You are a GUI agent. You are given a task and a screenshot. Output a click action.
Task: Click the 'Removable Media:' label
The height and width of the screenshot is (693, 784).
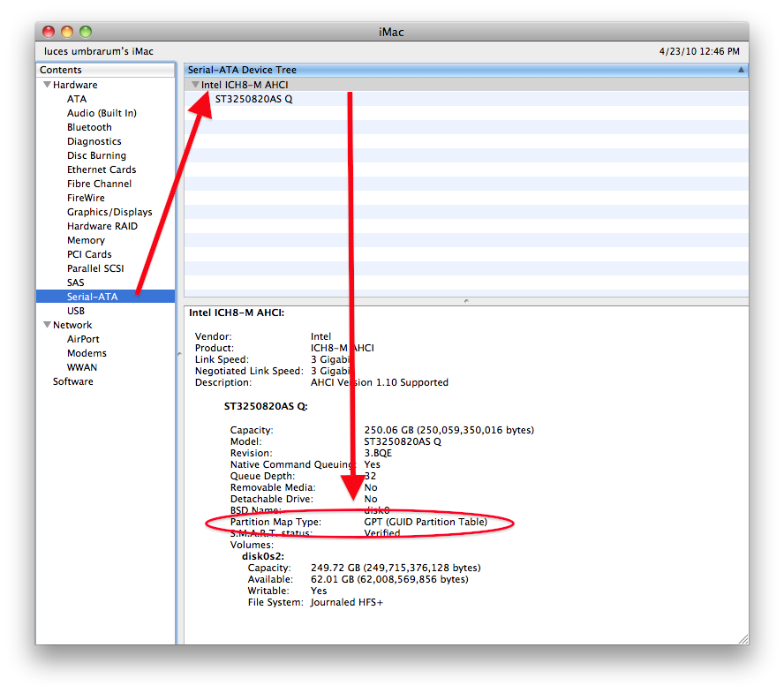[273, 487]
